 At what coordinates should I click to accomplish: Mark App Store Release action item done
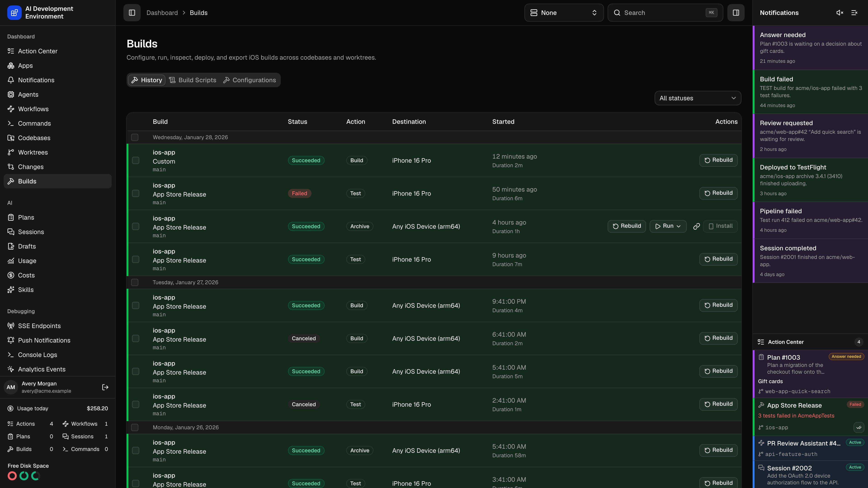pyautogui.click(x=859, y=427)
